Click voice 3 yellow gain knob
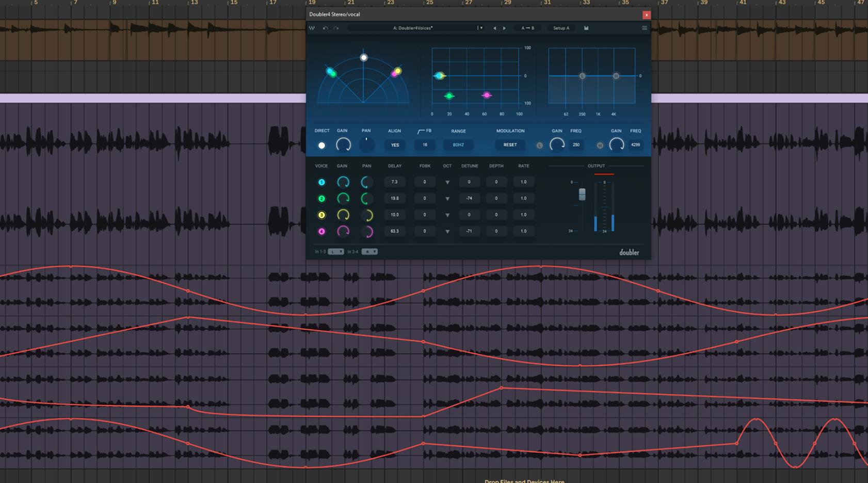This screenshot has width=868, height=483. click(343, 215)
